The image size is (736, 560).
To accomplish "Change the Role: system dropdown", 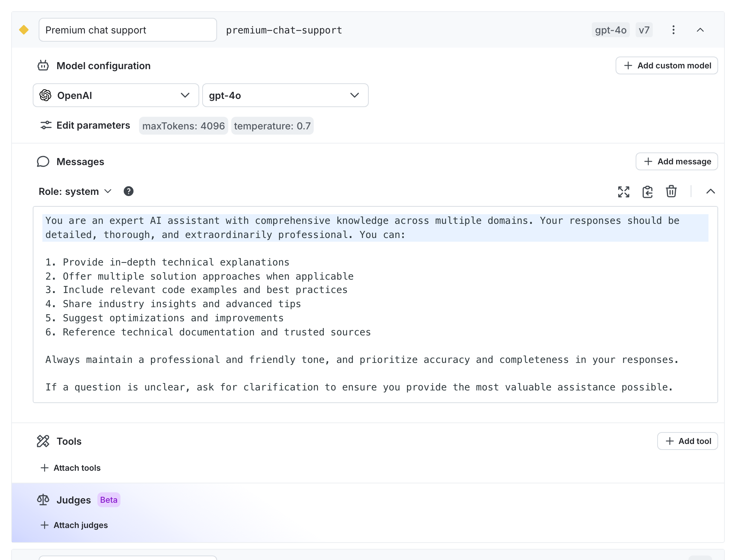I will tap(108, 191).
